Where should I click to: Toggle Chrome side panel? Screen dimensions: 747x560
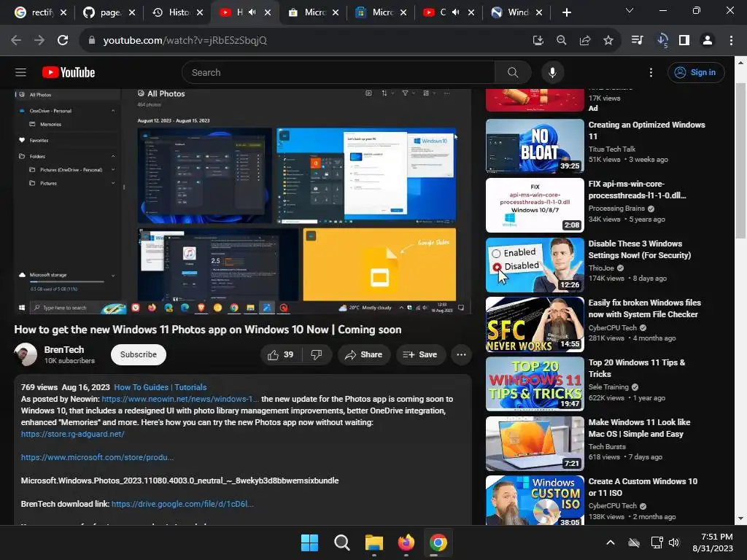(x=684, y=41)
